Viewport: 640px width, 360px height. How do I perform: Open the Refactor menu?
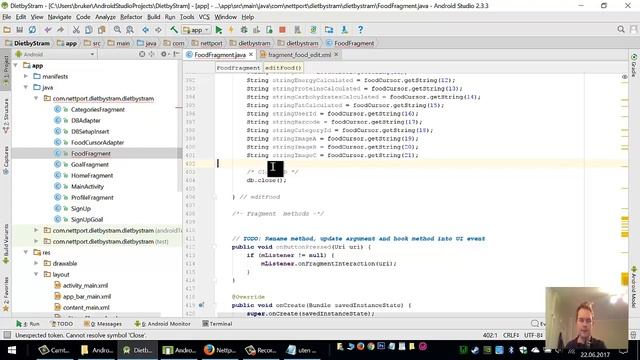pyautogui.click(x=131, y=17)
